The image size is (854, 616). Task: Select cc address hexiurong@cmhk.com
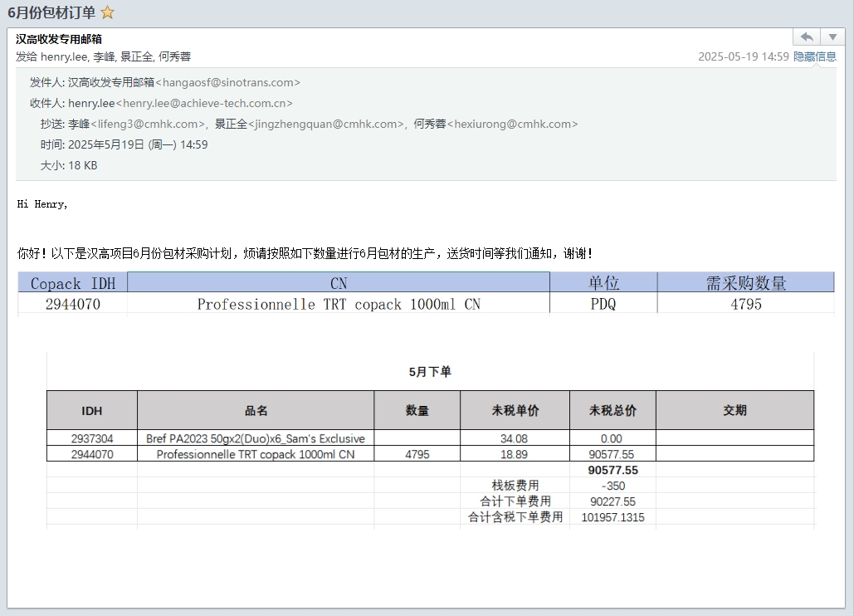pyautogui.click(x=513, y=124)
